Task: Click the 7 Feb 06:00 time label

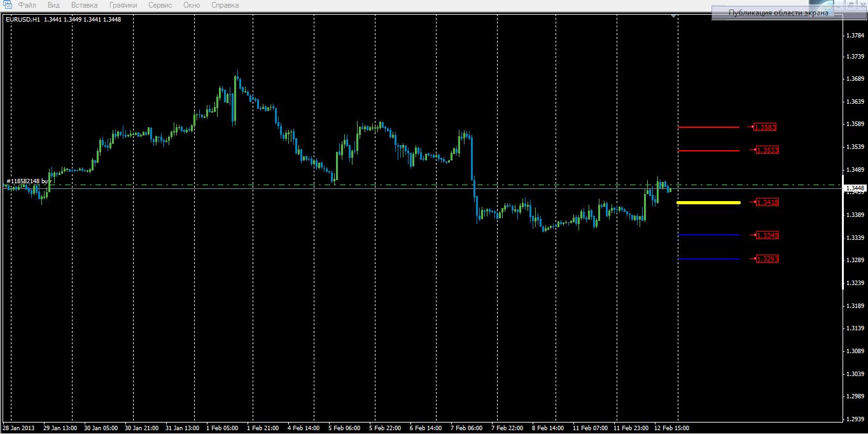Action: coord(466,428)
